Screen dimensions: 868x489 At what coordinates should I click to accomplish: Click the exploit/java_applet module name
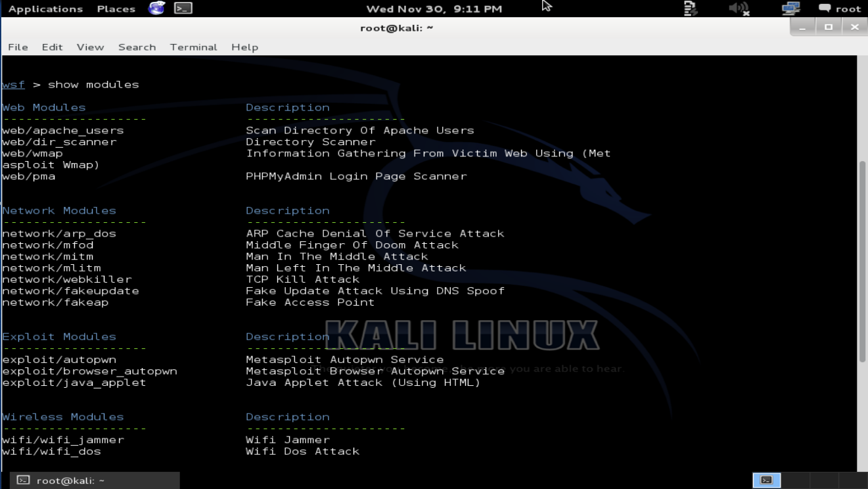74,383
